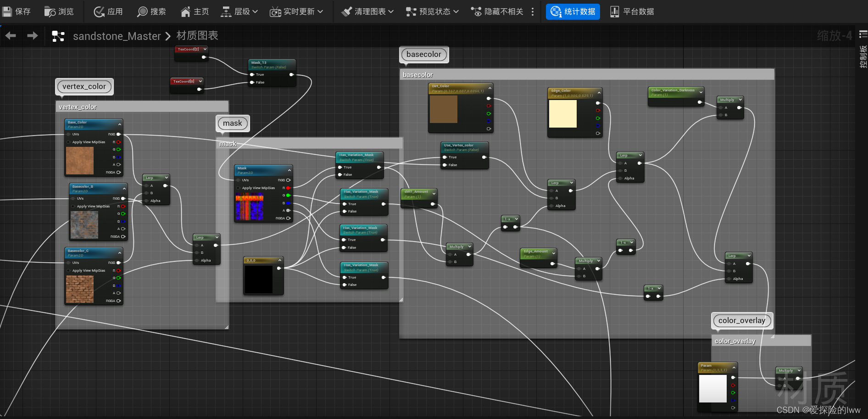The height and width of the screenshot is (419, 868).
Task: Navigate forward with the right arrow
Action: coord(32,35)
